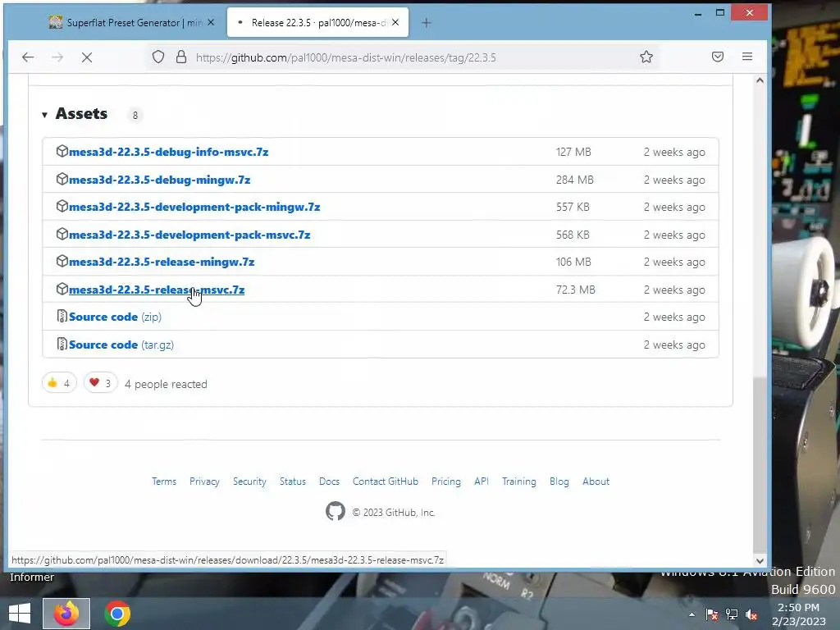
Task: Open the Docs footer link
Action: tap(330, 481)
